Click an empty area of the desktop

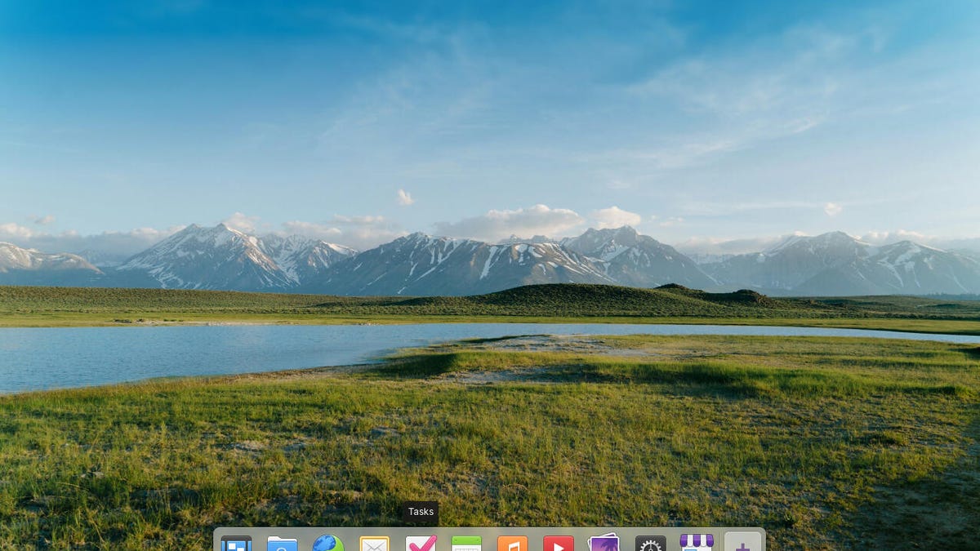click(490, 245)
